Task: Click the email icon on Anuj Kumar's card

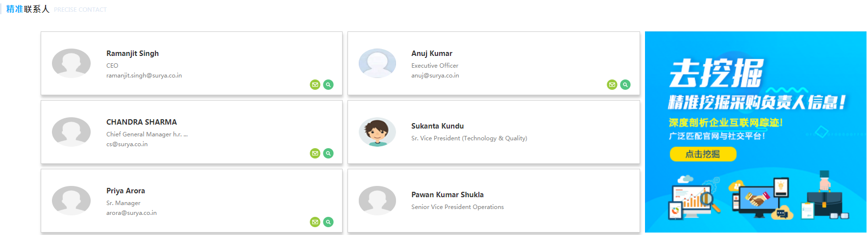Action: pyautogui.click(x=612, y=85)
